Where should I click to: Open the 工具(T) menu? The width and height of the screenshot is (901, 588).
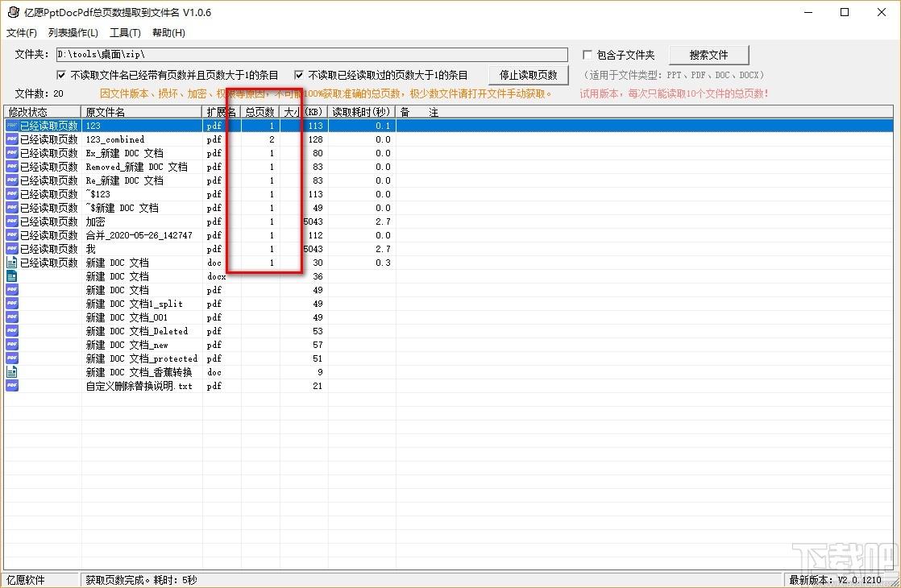coord(125,33)
